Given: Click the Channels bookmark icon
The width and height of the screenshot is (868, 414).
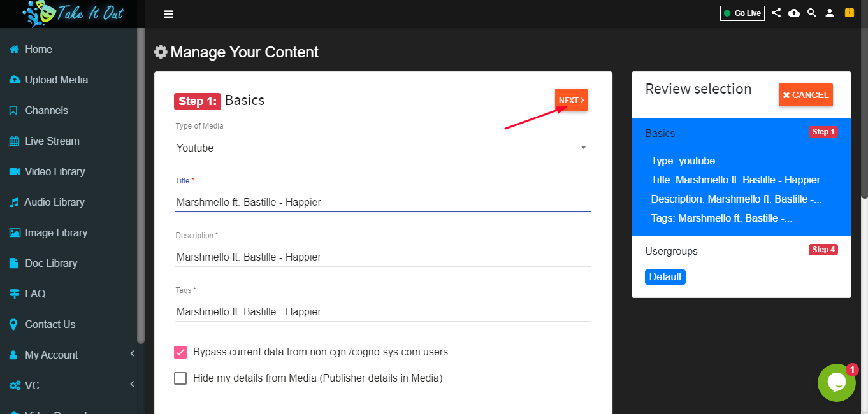Looking at the screenshot, I should (x=13, y=110).
